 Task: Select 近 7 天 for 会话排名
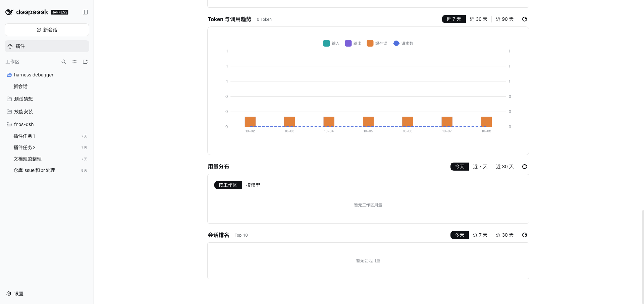click(480, 235)
